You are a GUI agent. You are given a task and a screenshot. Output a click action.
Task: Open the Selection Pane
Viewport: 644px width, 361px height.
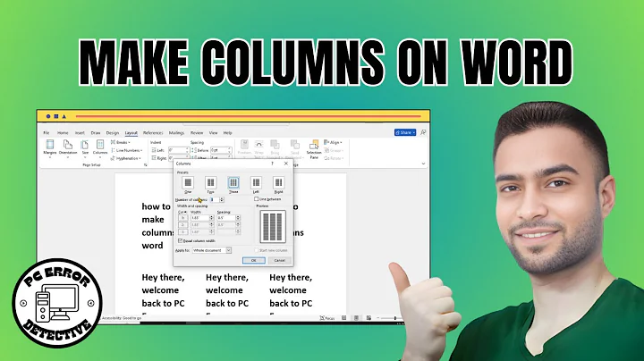click(x=314, y=149)
